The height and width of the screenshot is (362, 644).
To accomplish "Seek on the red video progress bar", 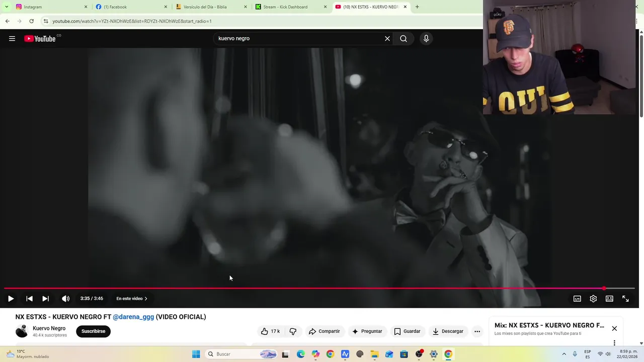I will [x=319, y=289].
